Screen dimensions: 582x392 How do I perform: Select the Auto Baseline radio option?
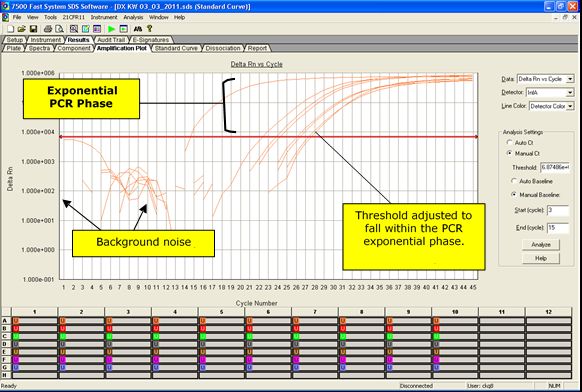tap(514, 181)
